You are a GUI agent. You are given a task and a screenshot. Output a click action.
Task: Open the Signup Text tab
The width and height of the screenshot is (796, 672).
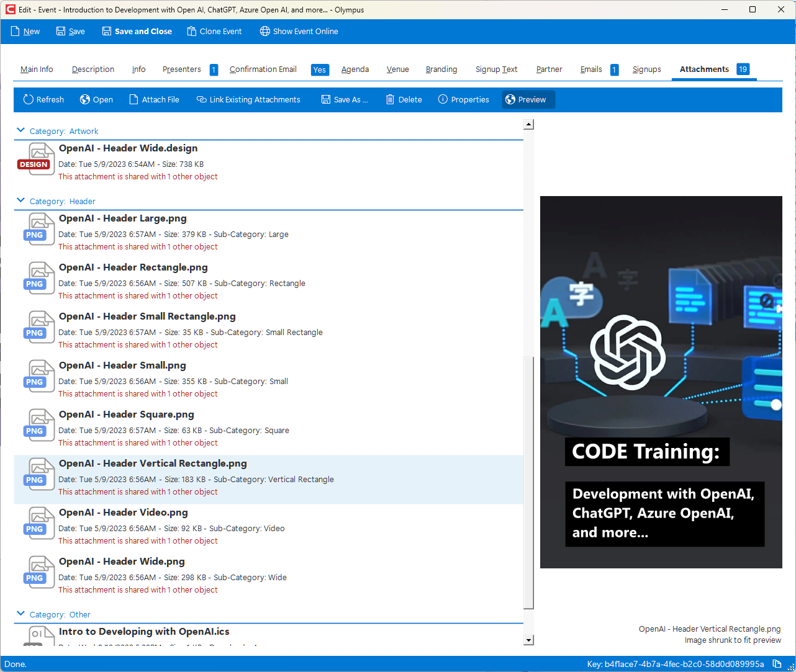coord(497,69)
